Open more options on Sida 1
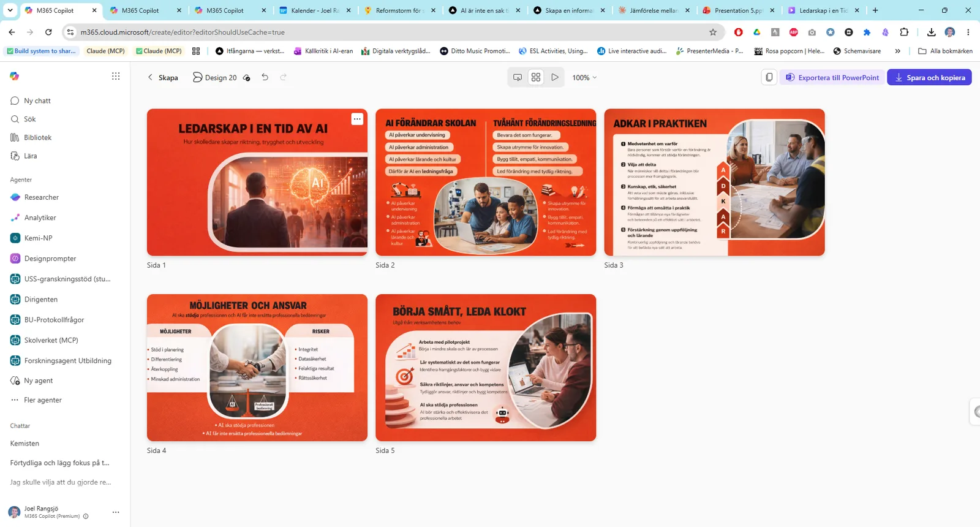This screenshot has height=527, width=980. click(357, 119)
